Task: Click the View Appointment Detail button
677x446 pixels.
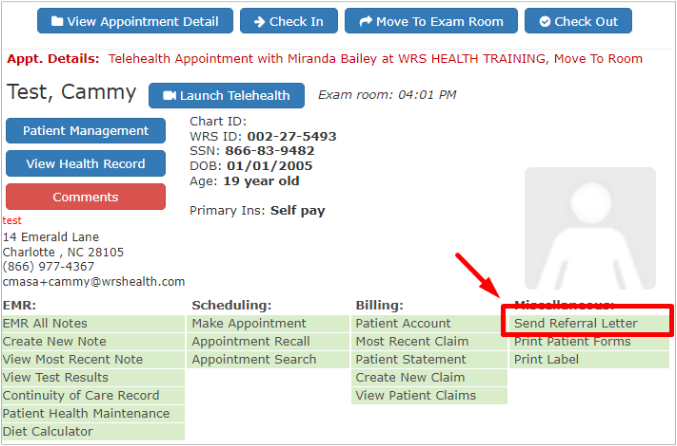Action: (x=135, y=21)
